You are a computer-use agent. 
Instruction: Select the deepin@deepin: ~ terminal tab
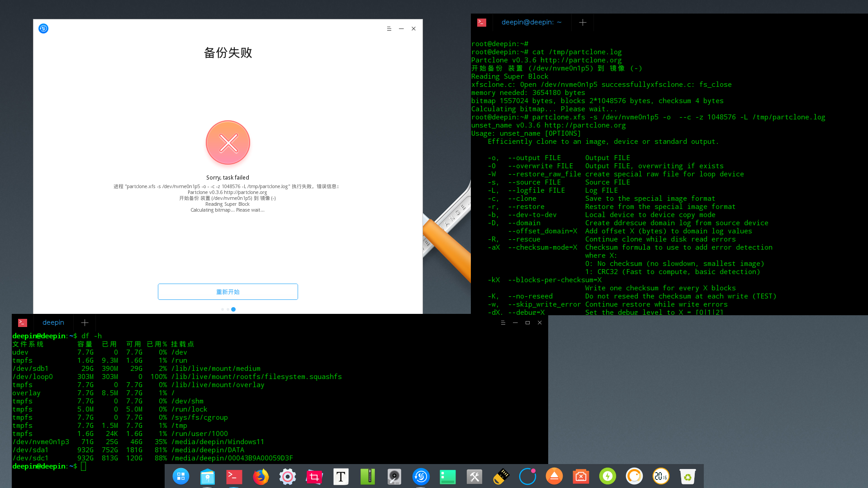pos(532,22)
